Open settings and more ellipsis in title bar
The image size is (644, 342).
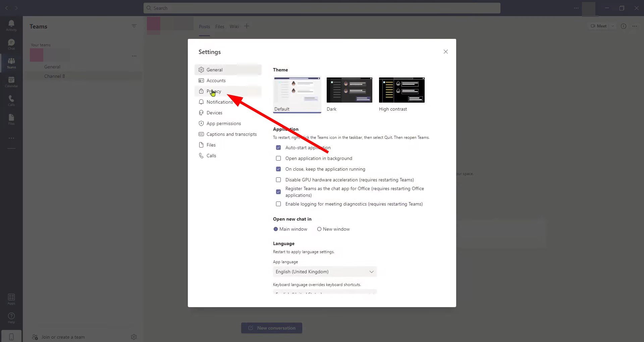tap(576, 8)
